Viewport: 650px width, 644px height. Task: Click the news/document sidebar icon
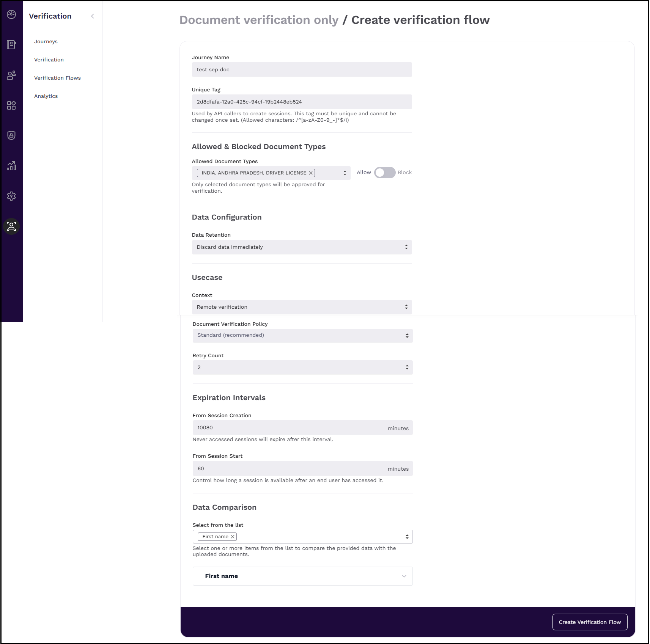11,45
